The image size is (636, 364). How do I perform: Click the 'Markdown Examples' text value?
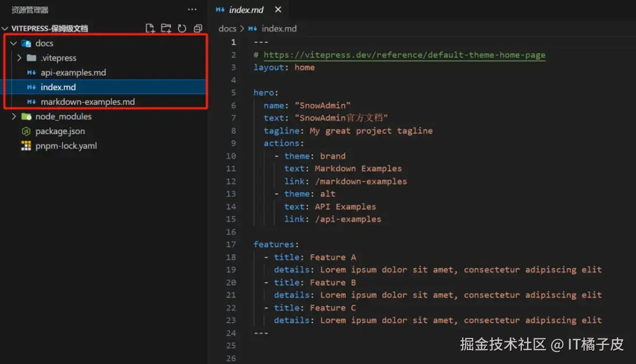[358, 168]
